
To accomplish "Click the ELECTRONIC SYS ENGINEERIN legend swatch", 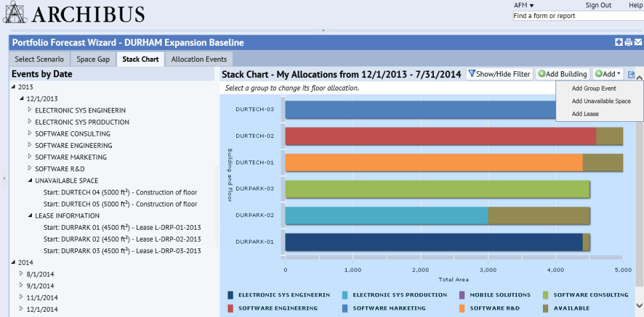I will coord(230,295).
